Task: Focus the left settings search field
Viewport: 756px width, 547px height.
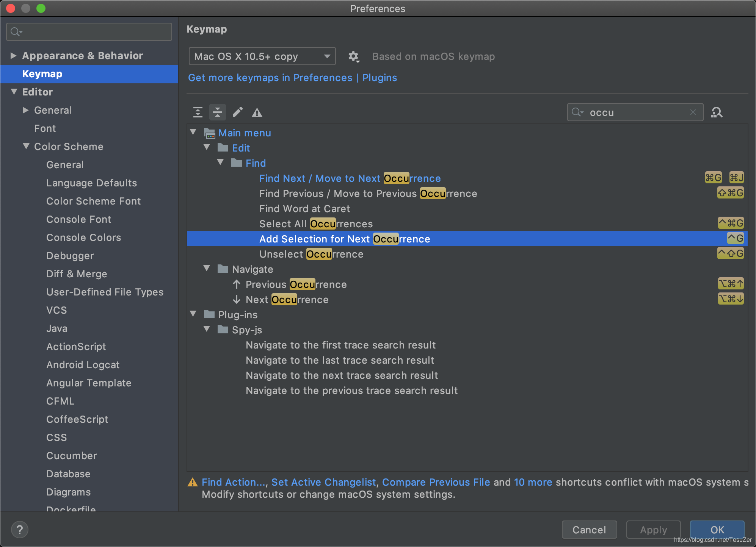Action: pos(89,32)
